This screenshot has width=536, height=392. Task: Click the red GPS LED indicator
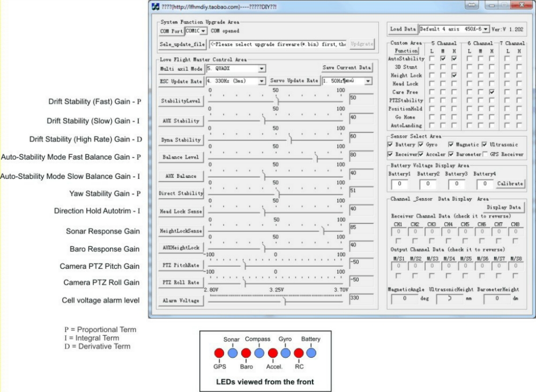pos(219,353)
